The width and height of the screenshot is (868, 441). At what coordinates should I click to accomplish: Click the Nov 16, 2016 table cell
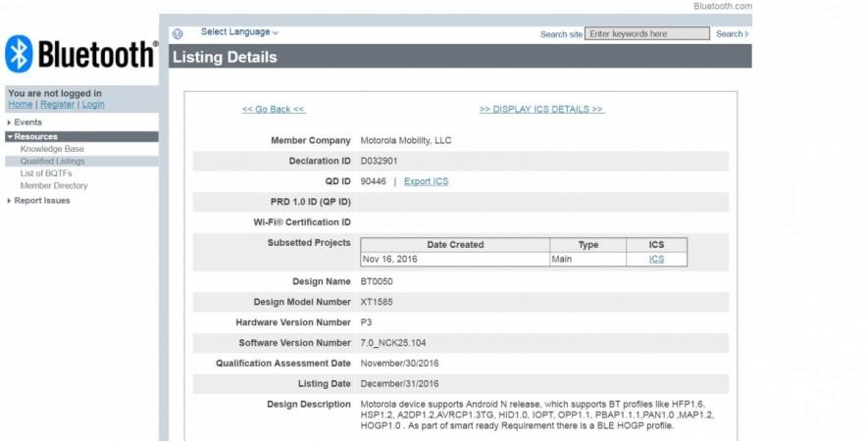[x=455, y=259]
